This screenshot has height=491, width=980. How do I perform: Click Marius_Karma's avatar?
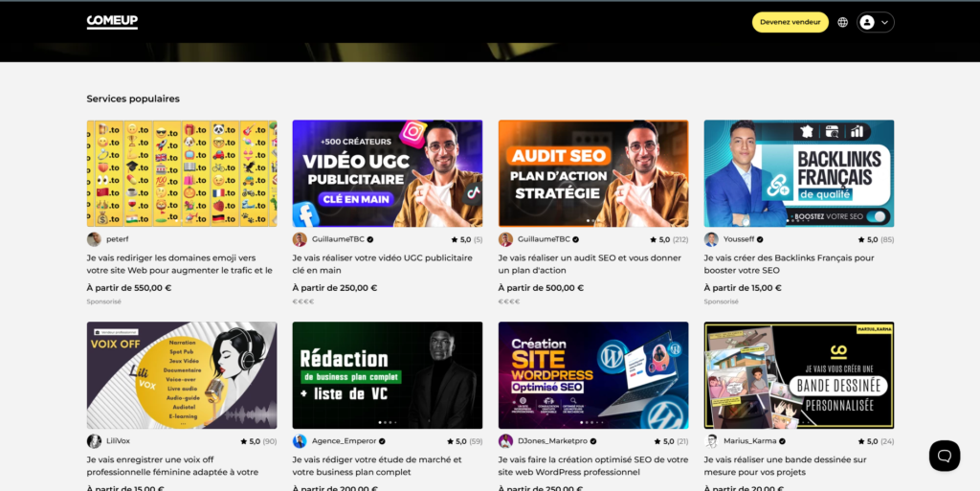tap(711, 441)
